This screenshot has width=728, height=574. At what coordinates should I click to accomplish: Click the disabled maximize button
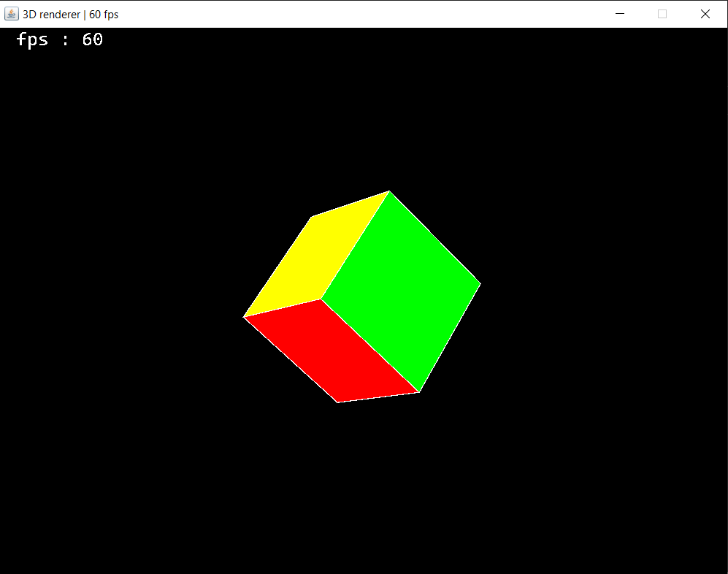pos(662,14)
